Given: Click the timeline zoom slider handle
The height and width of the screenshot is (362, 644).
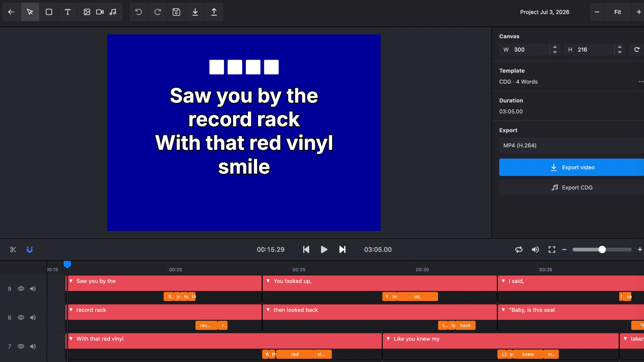Looking at the screenshot, I should 602,250.
